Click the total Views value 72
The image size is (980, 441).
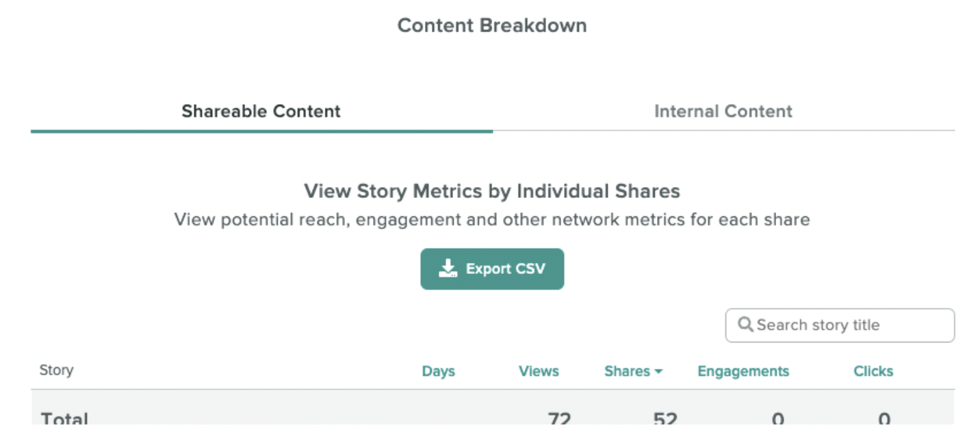[559, 418]
